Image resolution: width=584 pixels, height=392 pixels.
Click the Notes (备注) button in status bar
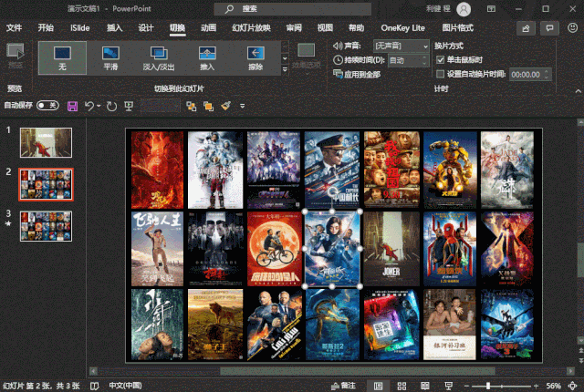click(x=343, y=386)
